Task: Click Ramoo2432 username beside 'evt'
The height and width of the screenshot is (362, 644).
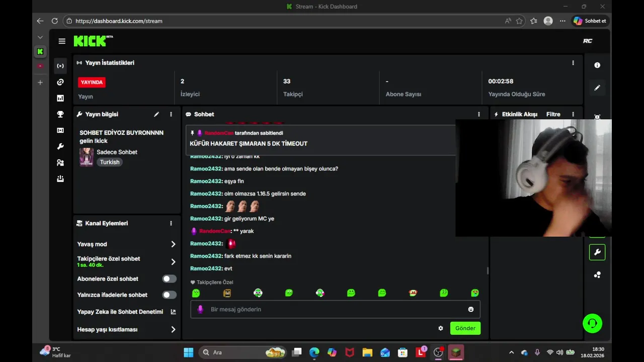Action: [206, 268]
